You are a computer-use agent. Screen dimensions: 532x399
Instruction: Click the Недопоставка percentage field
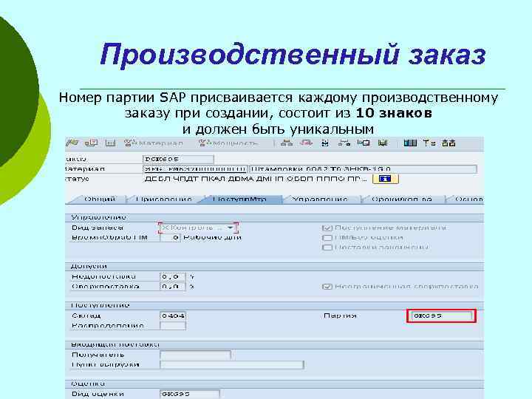click(173, 277)
